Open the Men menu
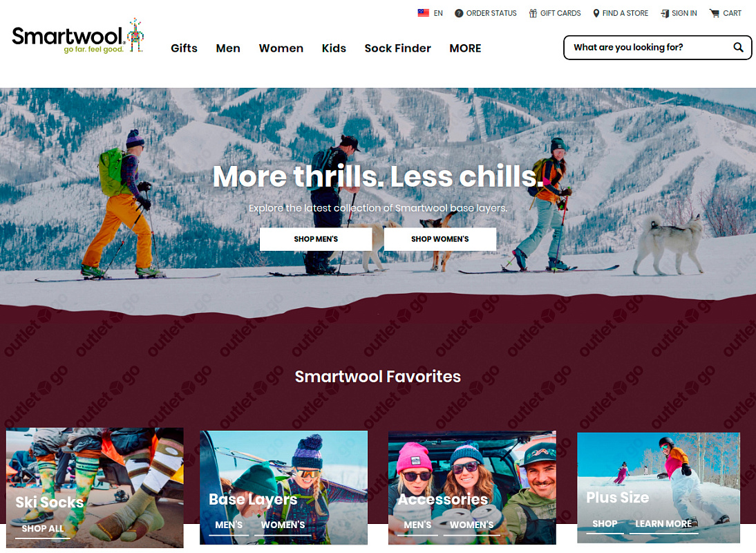 click(x=228, y=48)
